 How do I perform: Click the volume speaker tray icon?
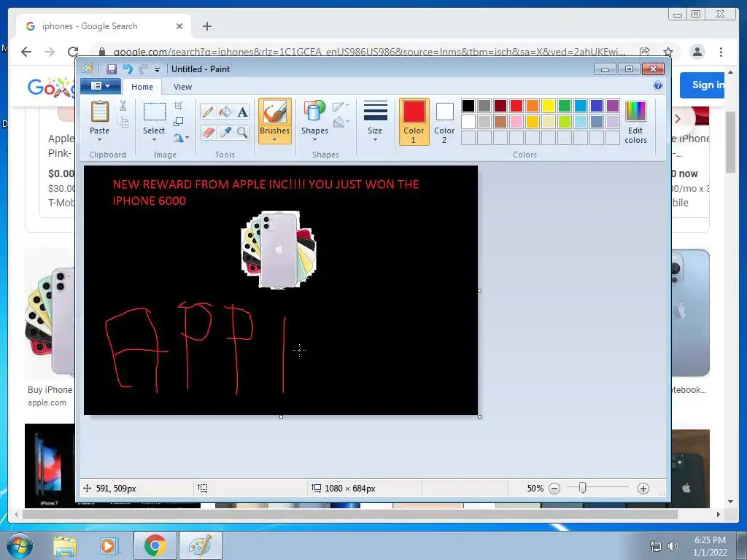(x=673, y=546)
